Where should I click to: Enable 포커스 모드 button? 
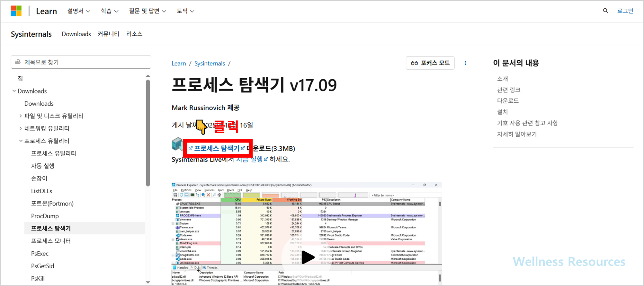pyautogui.click(x=430, y=63)
